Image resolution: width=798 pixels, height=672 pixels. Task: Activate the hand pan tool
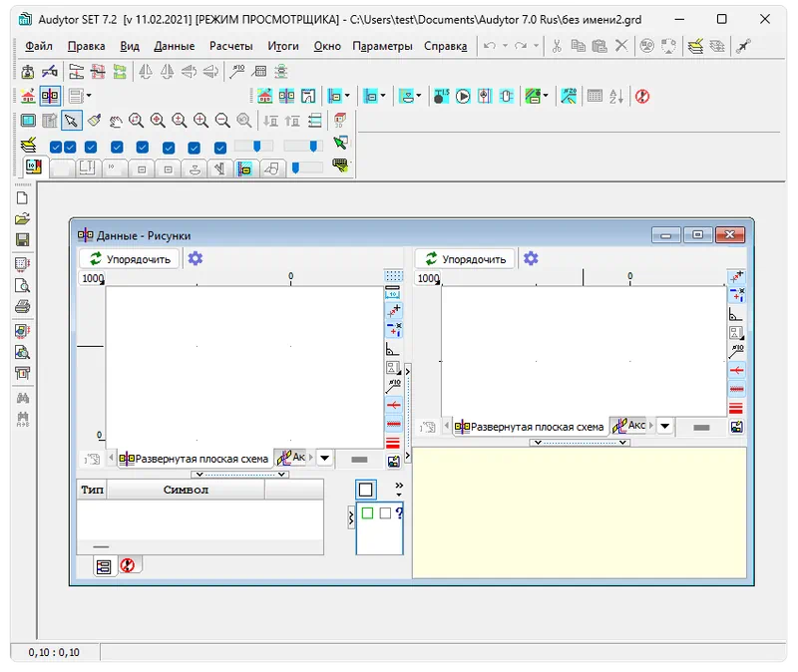click(116, 121)
